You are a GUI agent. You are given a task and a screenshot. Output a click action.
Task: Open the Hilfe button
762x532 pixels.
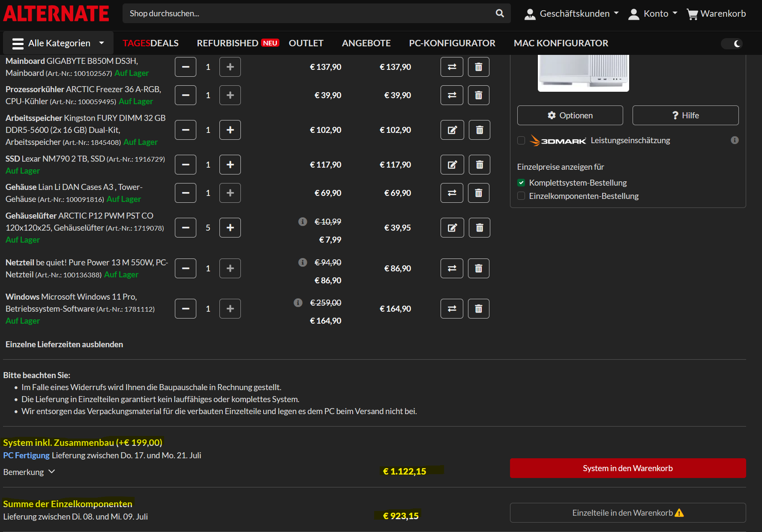coord(686,115)
